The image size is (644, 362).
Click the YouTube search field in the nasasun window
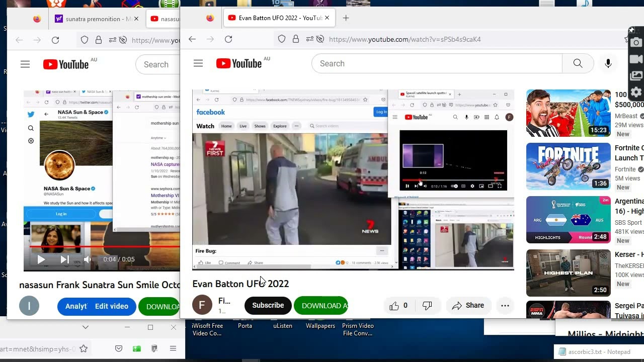coord(158,64)
